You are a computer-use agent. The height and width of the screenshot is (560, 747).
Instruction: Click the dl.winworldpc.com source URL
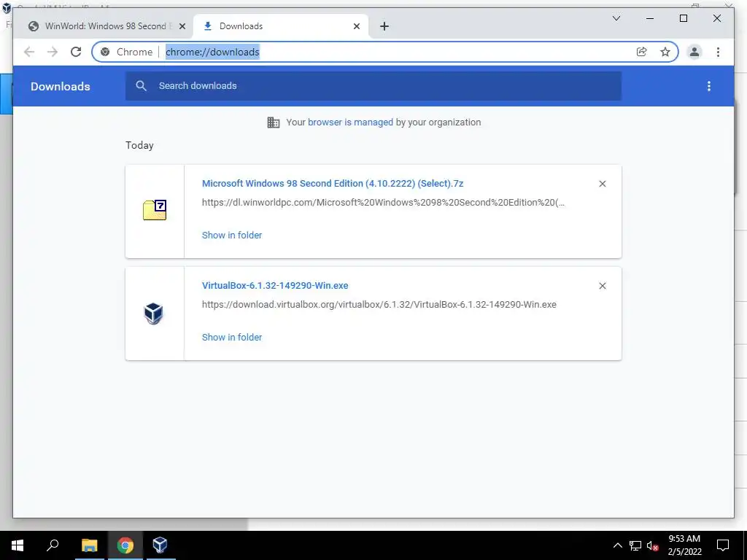[x=383, y=203]
